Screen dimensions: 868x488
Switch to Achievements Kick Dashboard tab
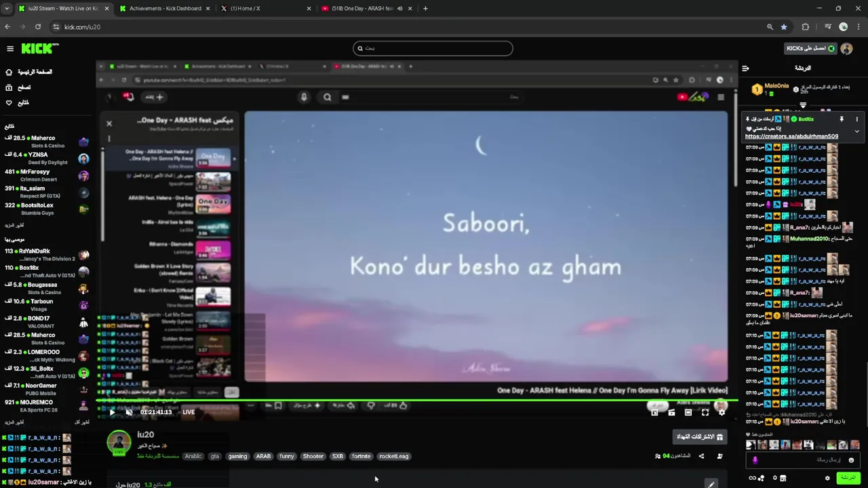pos(165,8)
